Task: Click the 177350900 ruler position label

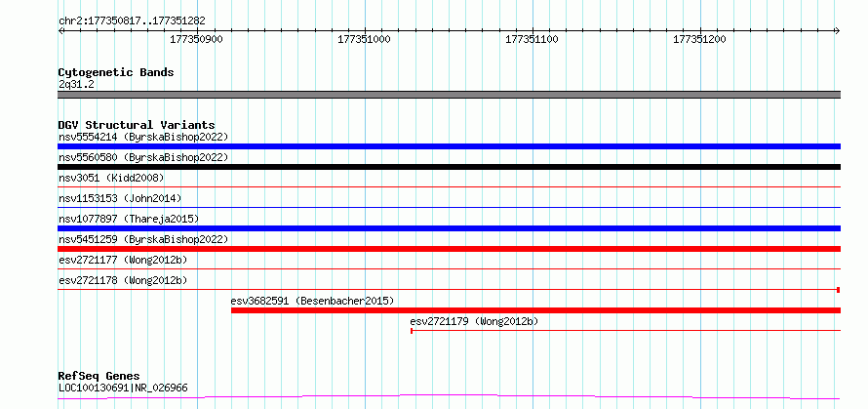Action: click(195, 39)
